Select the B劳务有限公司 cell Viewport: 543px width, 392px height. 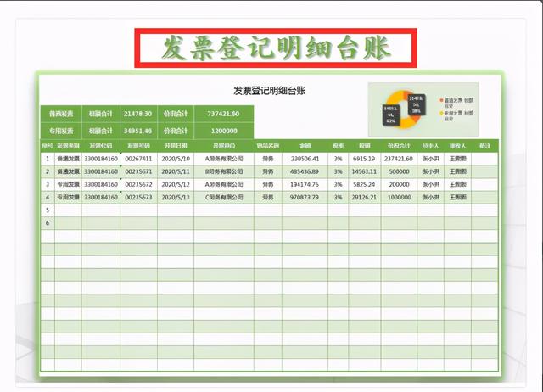pos(224,171)
